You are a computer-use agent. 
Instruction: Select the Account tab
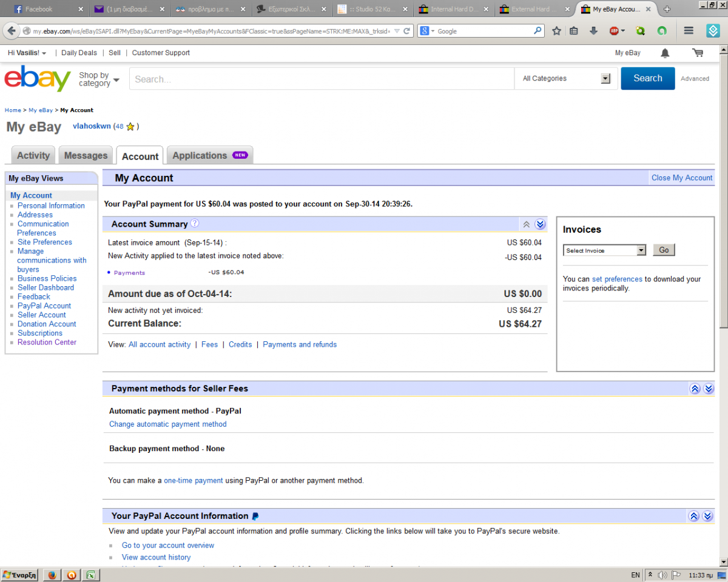(x=140, y=156)
